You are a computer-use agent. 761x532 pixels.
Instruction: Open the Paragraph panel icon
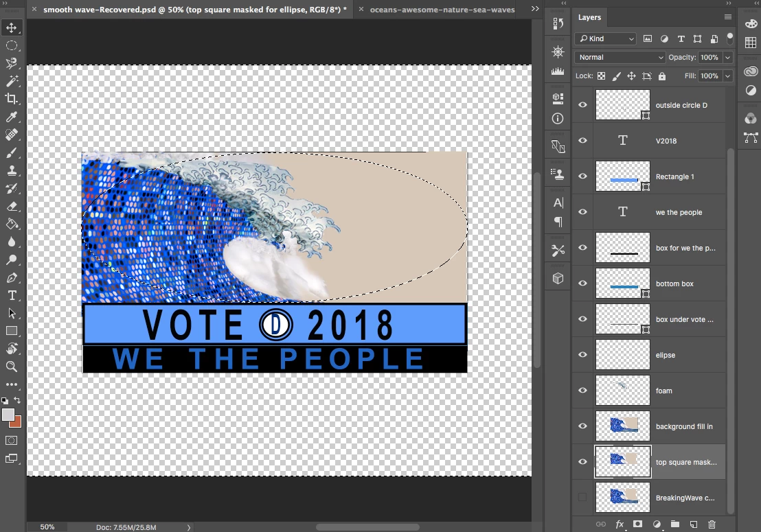(558, 222)
